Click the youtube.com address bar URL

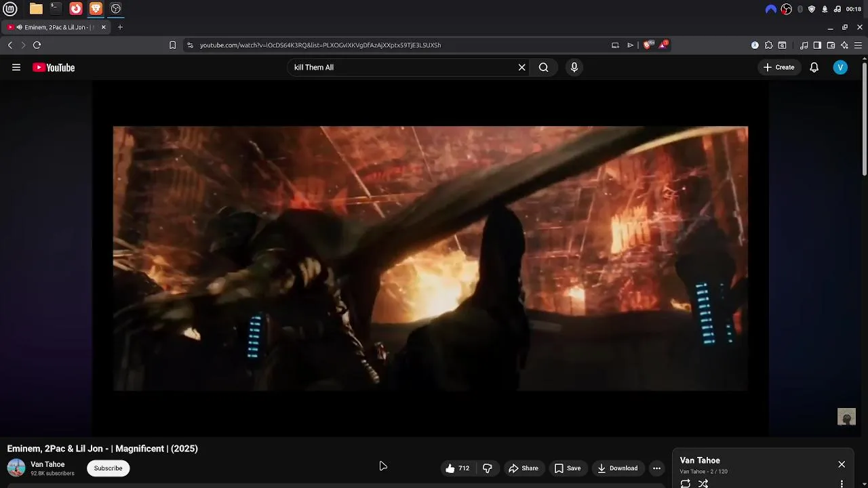click(320, 45)
